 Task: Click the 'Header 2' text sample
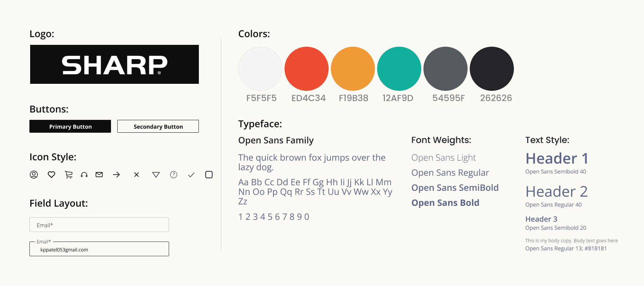pos(557,192)
